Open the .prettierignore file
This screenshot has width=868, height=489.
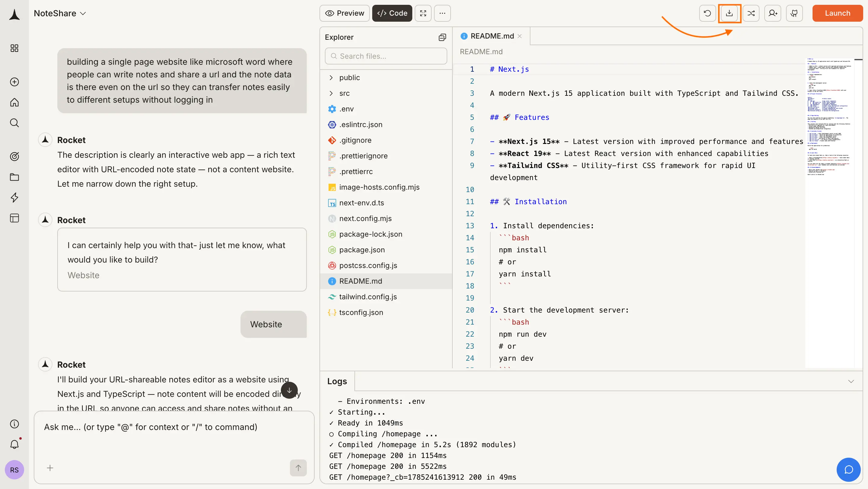coord(386,156)
